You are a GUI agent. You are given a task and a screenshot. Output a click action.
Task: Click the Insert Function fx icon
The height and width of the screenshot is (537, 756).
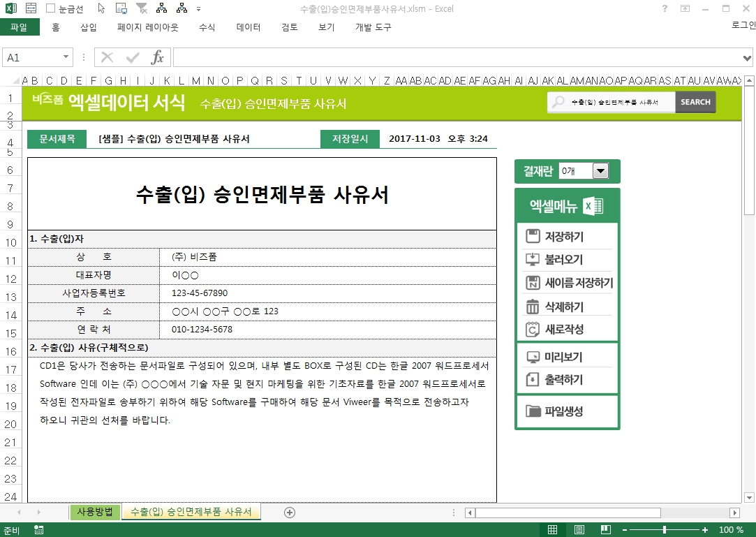pyautogui.click(x=158, y=57)
